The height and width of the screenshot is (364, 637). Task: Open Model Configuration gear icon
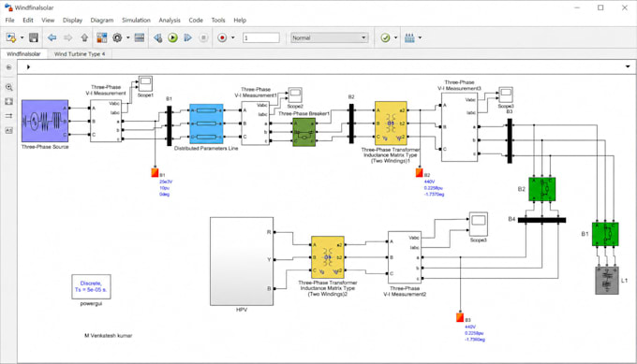117,37
